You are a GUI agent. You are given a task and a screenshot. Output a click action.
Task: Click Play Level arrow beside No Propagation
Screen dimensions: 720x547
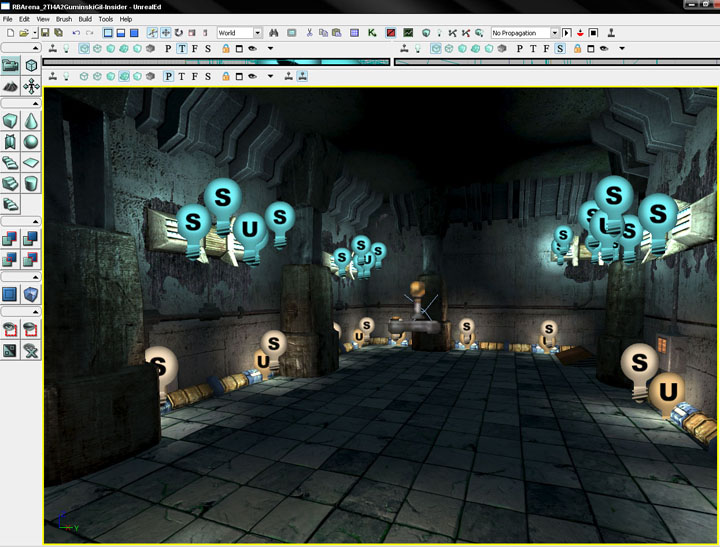567,33
